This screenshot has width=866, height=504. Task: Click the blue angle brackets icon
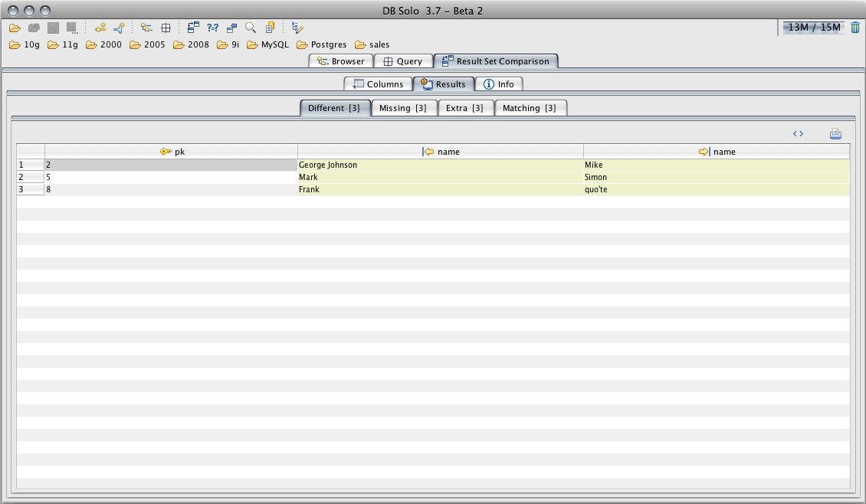tap(798, 133)
